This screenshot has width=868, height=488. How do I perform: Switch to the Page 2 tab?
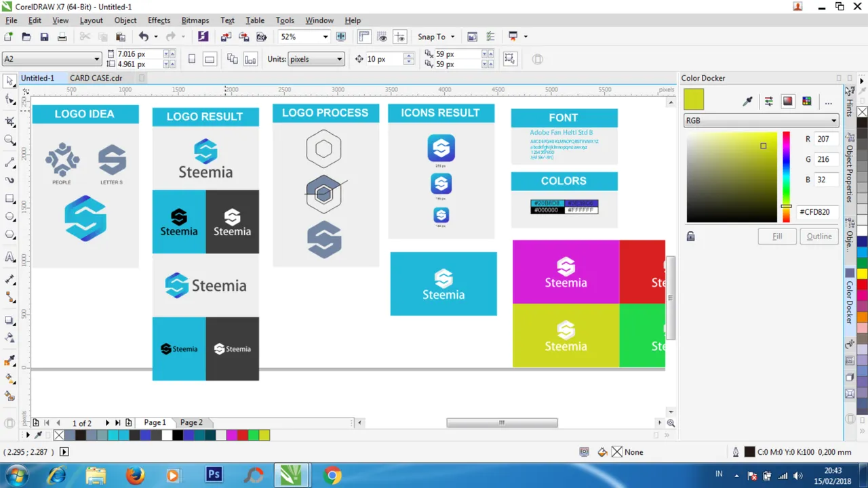[191, 422]
